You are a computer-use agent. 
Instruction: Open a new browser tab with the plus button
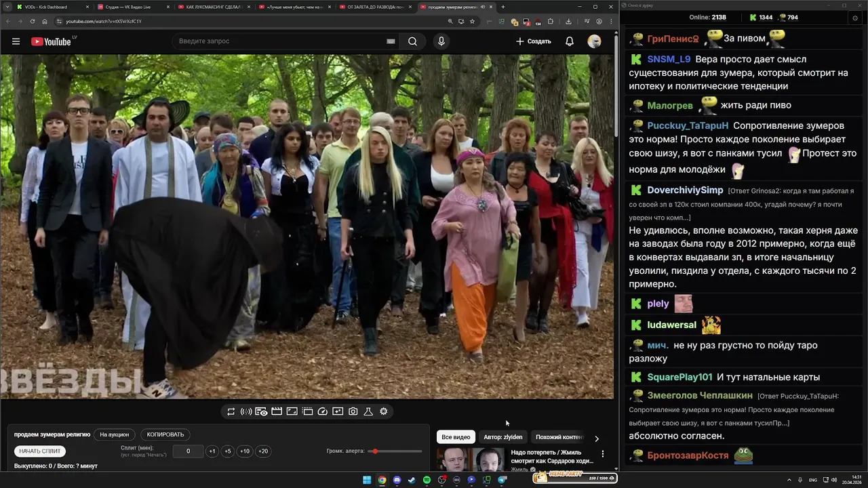tap(502, 7)
